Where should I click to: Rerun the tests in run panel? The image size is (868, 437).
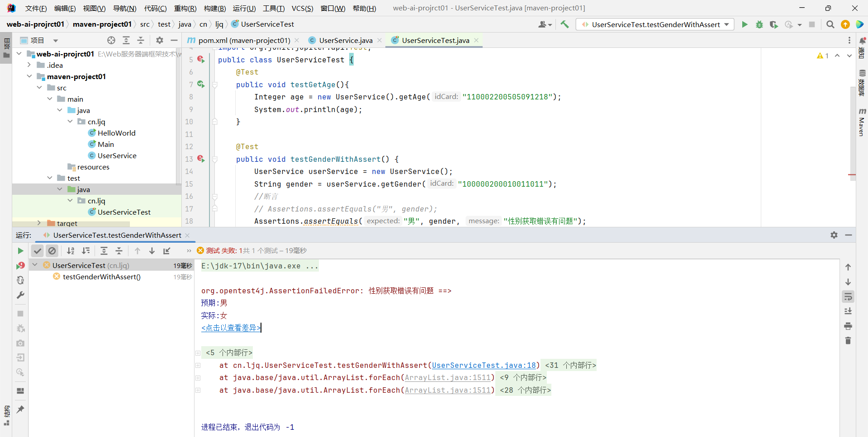[x=20, y=251]
